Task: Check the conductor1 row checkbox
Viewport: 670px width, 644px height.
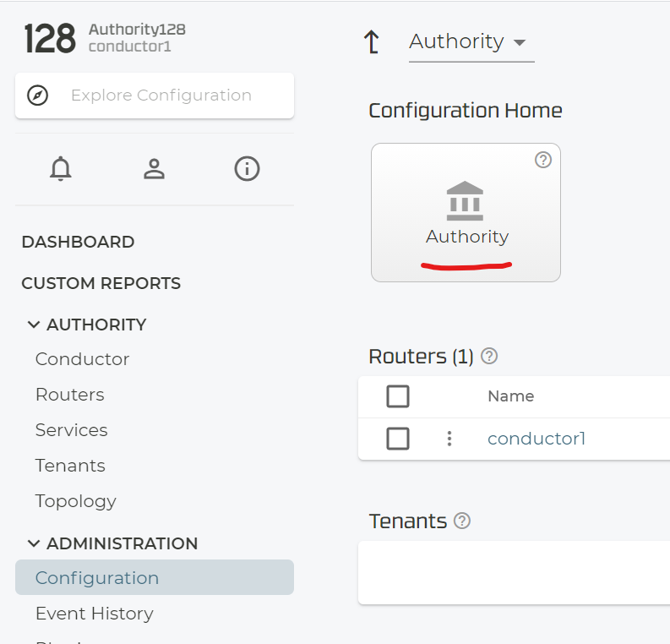Action: tap(398, 439)
